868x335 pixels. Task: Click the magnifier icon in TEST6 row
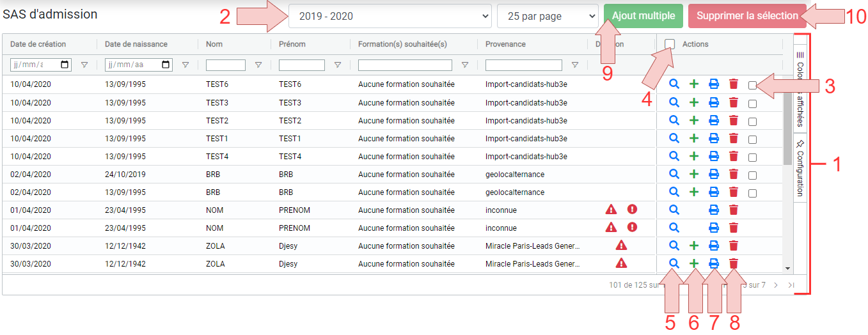[674, 84]
